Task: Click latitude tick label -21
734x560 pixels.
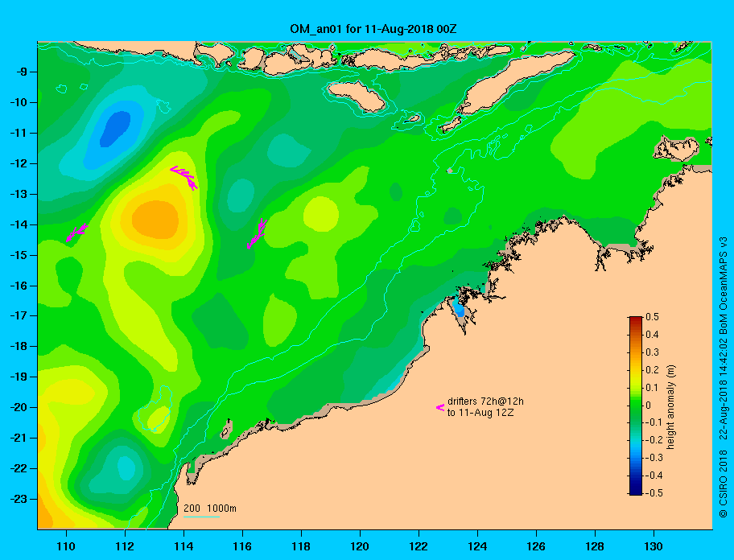Action: (19, 438)
